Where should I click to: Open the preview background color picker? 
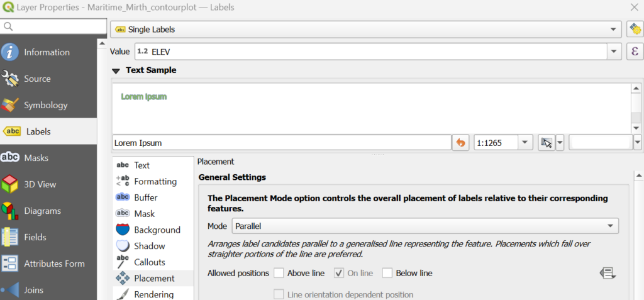600,143
